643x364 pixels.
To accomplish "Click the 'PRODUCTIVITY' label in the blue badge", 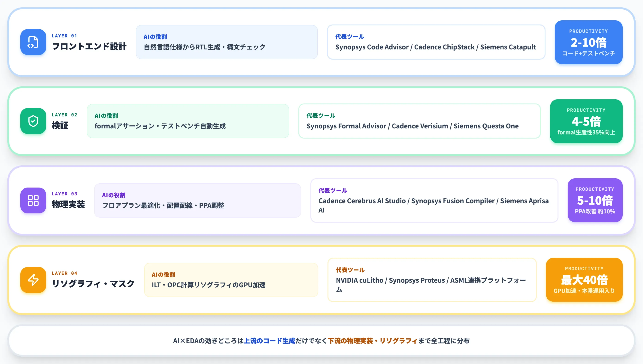I will point(588,31).
